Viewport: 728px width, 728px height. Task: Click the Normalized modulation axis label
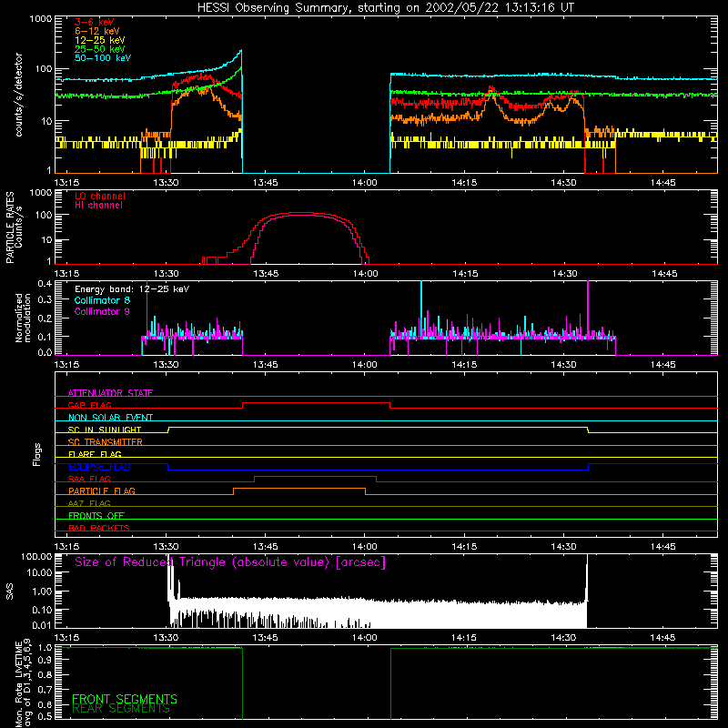(x=24, y=318)
